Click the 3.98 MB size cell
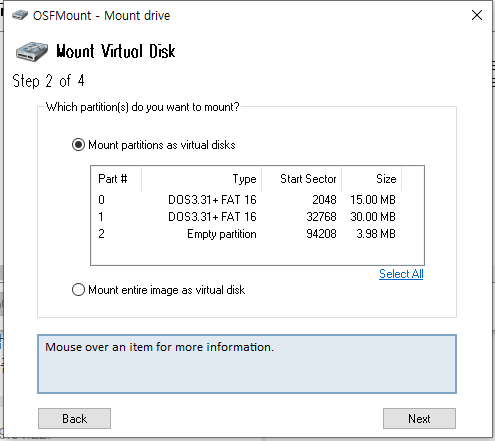Image resolution: width=495 pixels, height=441 pixels. [x=376, y=234]
